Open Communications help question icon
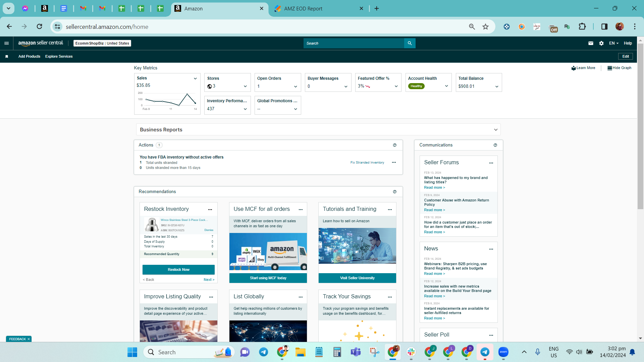Image resolution: width=644 pixels, height=362 pixels. [x=495, y=145]
